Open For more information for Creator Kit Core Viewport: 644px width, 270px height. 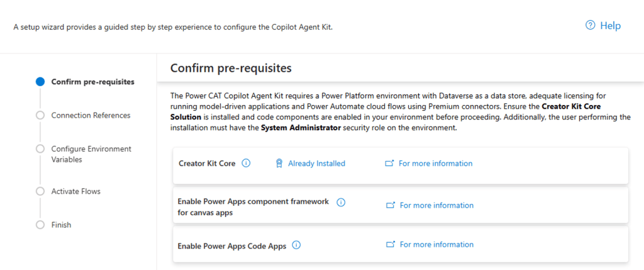(435, 163)
